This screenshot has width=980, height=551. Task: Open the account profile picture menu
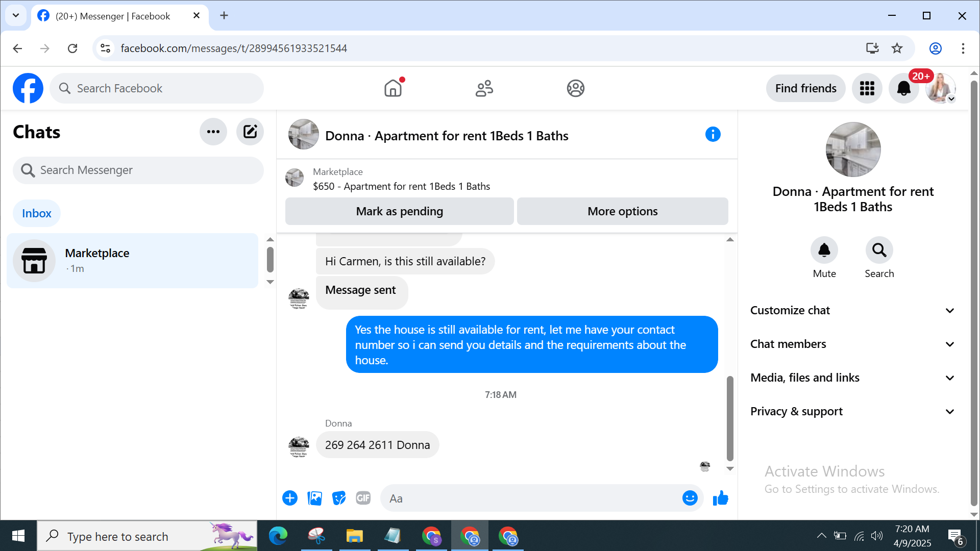940,88
